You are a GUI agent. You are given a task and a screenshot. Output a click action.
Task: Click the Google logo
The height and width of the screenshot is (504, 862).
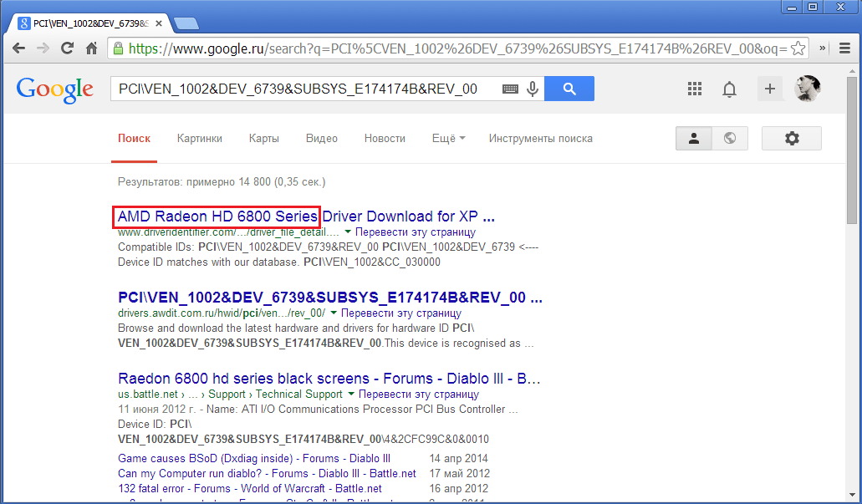click(x=54, y=89)
